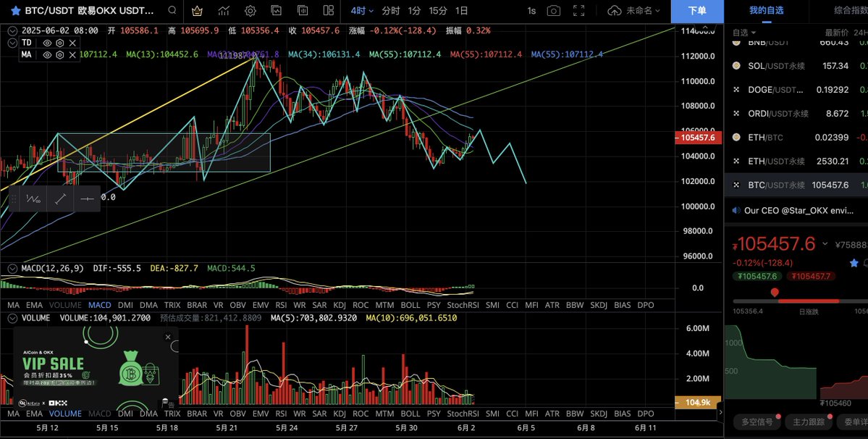Select the wave line drawing tool
The height and width of the screenshot is (439, 868).
pyautogui.click(x=33, y=198)
